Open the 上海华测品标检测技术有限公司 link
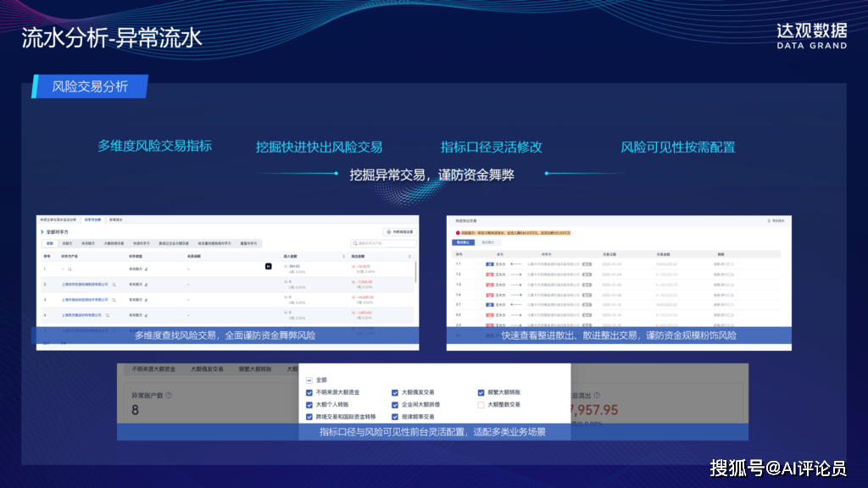The height and width of the screenshot is (488, 868). pyautogui.click(x=85, y=300)
